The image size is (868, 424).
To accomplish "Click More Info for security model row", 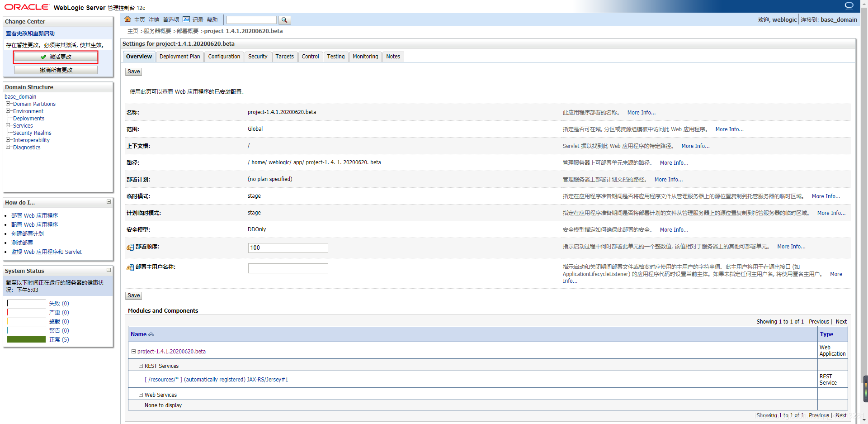I will pyautogui.click(x=674, y=230).
